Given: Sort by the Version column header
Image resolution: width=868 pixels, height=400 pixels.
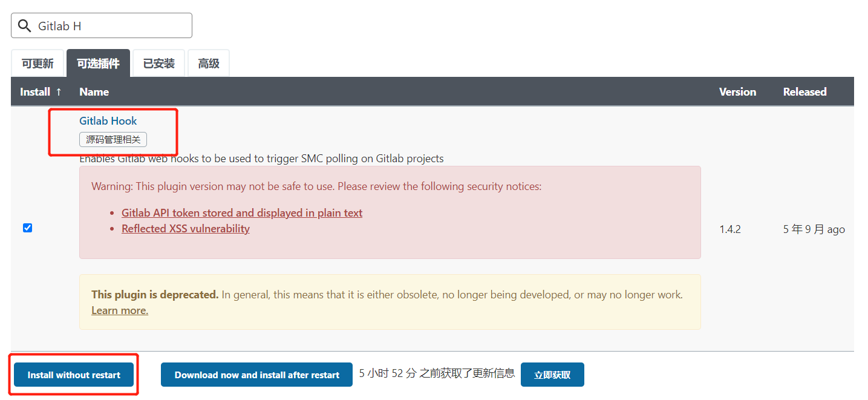Looking at the screenshot, I should click(x=737, y=92).
